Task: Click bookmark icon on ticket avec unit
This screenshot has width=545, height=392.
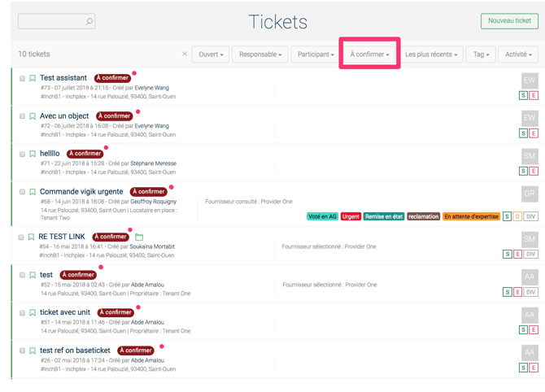Action: pos(33,313)
